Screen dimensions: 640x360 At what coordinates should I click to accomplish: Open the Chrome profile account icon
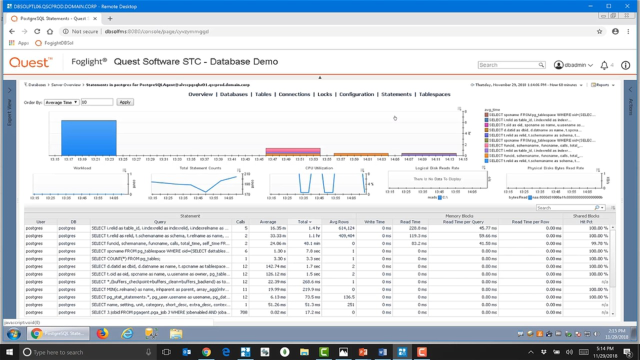[615, 31]
